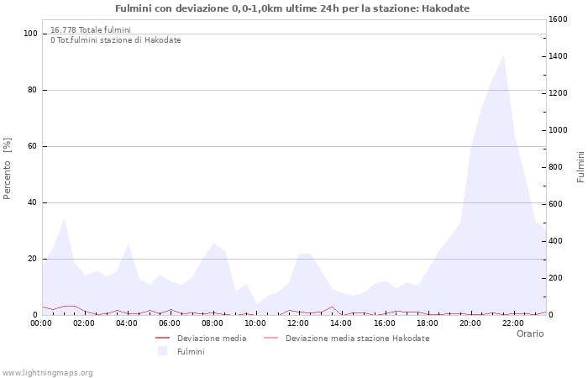Click the 60 percent axis value
This screenshot has height=378, width=588.
point(33,146)
